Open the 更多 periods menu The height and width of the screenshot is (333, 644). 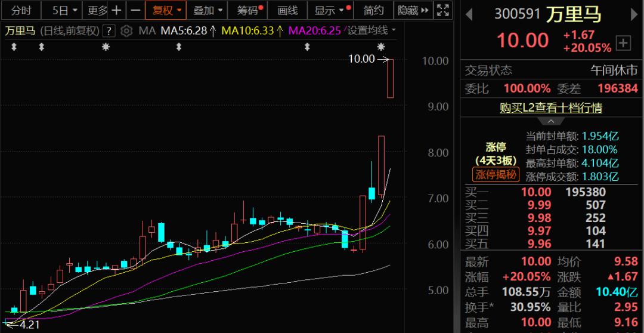[97, 10]
